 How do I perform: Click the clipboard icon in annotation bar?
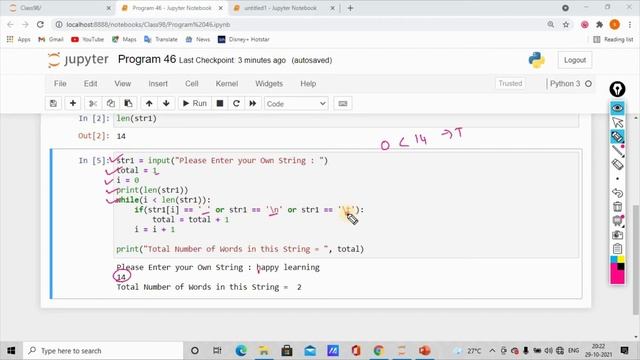(617, 249)
